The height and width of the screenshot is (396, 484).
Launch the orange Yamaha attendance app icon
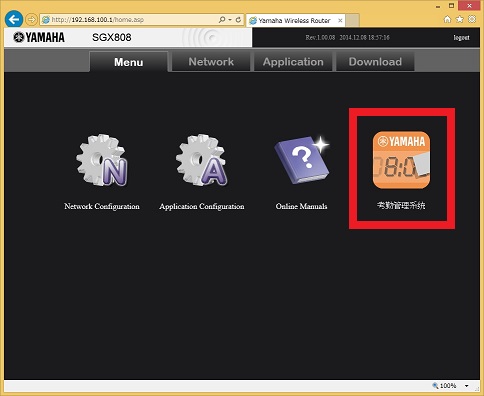pos(401,160)
